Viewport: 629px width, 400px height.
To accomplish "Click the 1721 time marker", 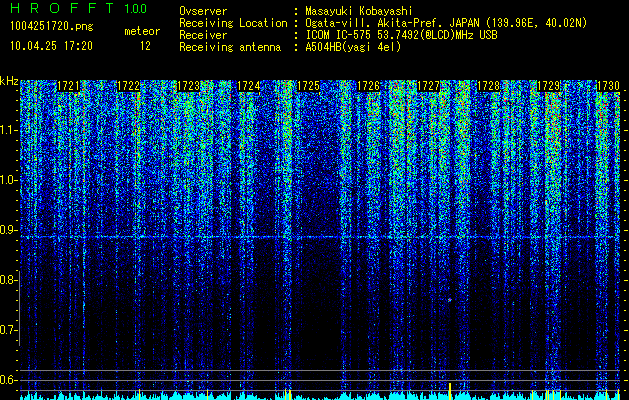I will [69, 86].
